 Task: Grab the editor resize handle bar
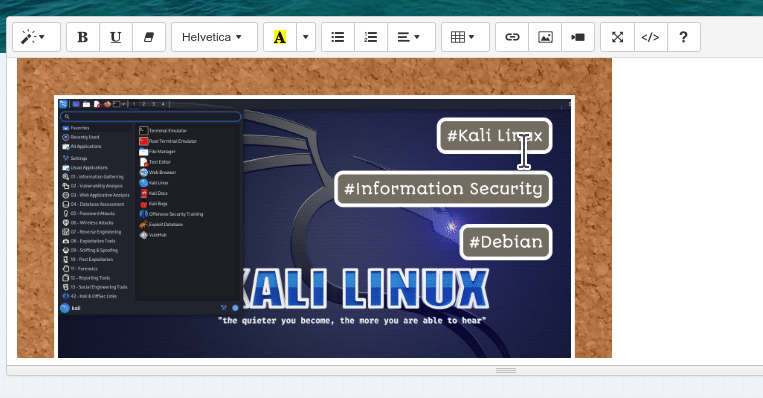pos(506,370)
